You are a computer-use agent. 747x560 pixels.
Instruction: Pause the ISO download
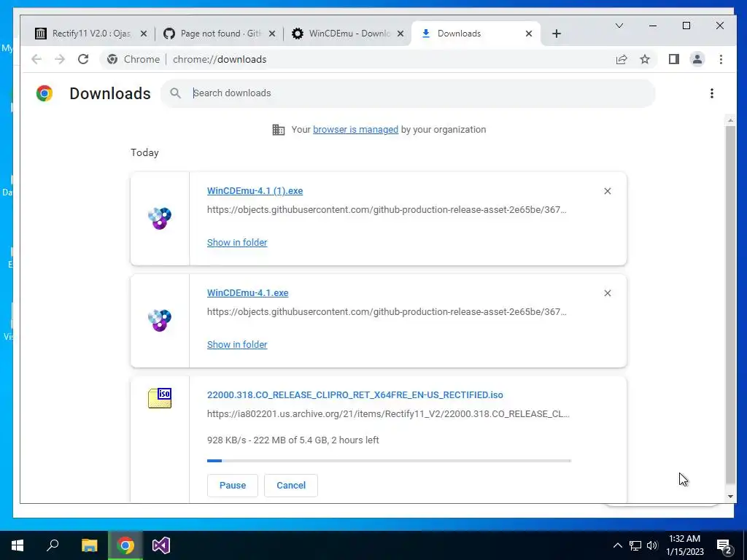pyautogui.click(x=233, y=485)
